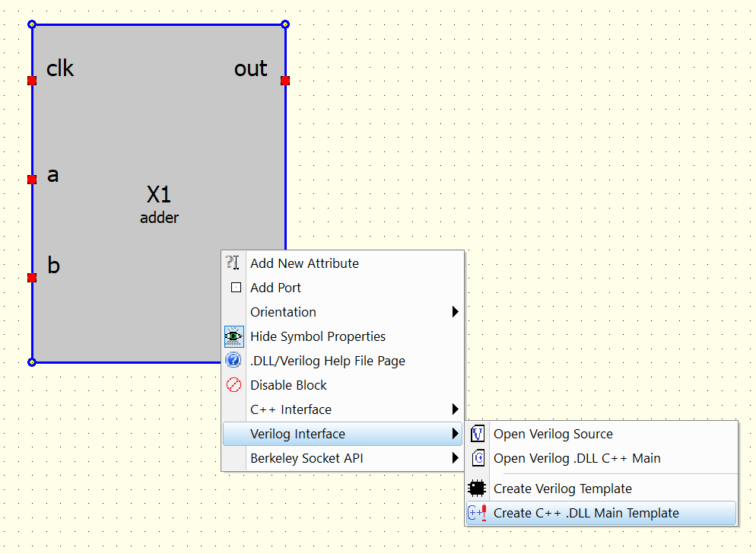Image resolution: width=756 pixels, height=554 pixels.
Task: Click the Open Verilog Source icon
Action: 478,434
